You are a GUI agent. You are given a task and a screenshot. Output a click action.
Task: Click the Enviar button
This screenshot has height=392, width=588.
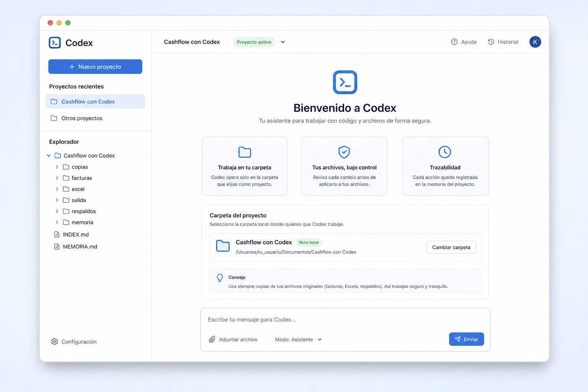(466, 339)
